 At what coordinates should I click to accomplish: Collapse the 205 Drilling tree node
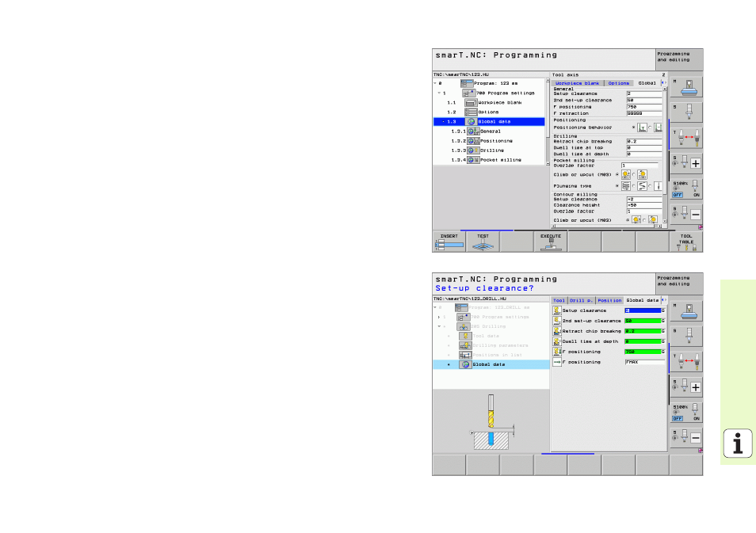pos(438,326)
